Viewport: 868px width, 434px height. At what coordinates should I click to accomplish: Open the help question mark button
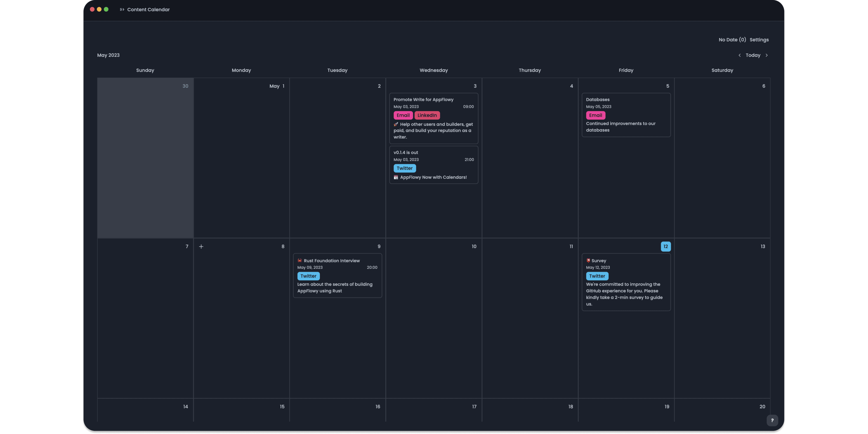click(772, 420)
